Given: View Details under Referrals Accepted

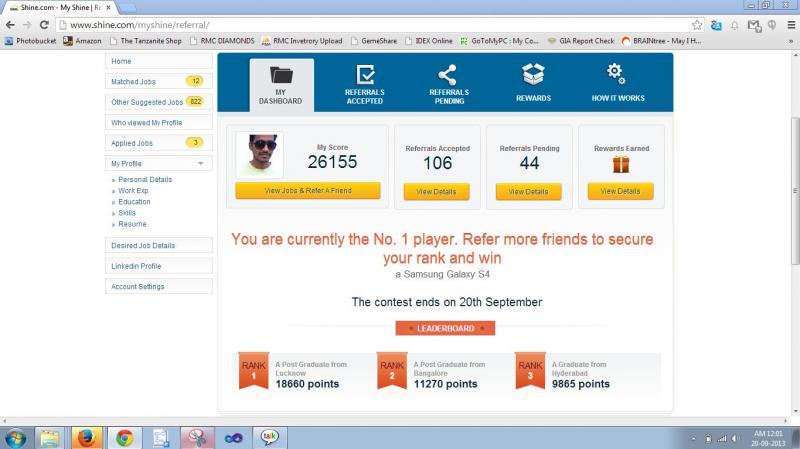Looking at the screenshot, I should [437, 191].
